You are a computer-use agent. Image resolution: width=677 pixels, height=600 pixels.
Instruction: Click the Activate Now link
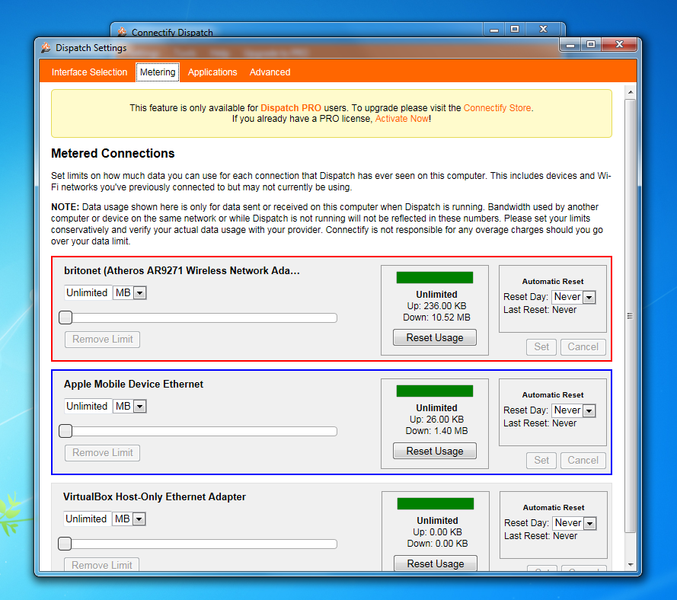tap(402, 119)
